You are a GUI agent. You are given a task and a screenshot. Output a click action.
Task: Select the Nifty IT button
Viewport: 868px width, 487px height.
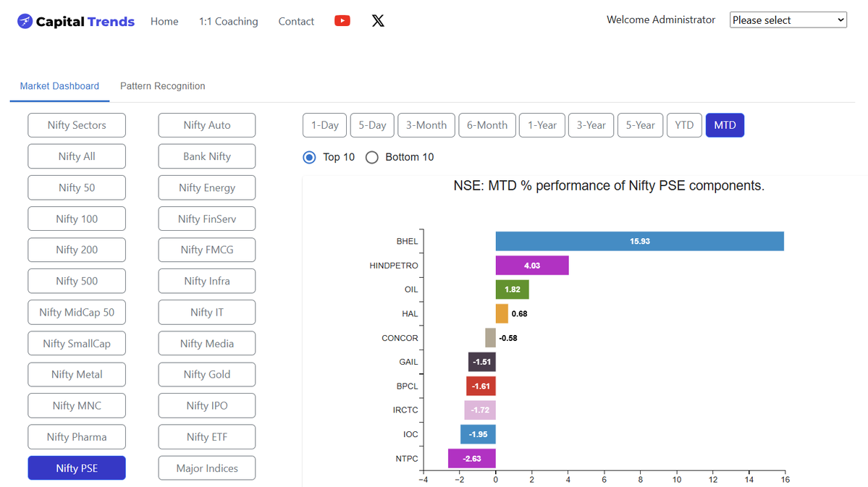[207, 312]
